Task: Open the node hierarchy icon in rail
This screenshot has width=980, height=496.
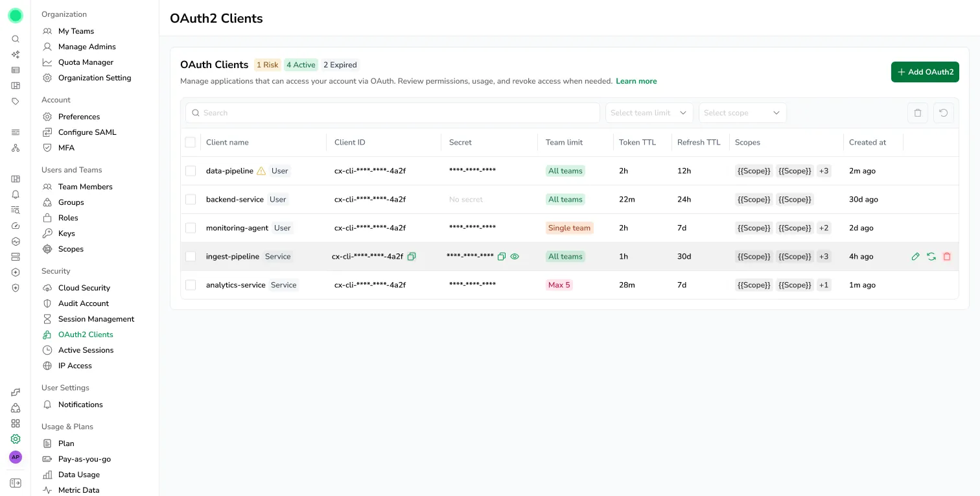Action: click(x=16, y=148)
